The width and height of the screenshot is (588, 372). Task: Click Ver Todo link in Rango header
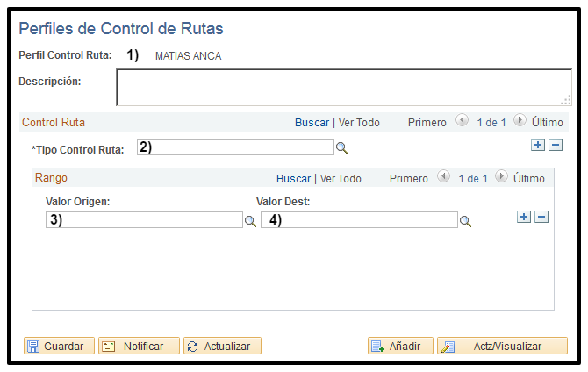pos(341,178)
